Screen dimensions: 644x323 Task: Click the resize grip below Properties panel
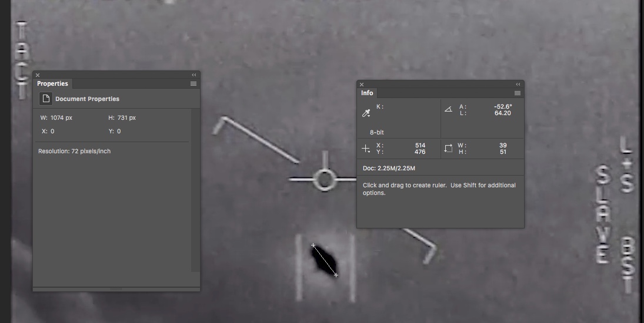point(116,289)
